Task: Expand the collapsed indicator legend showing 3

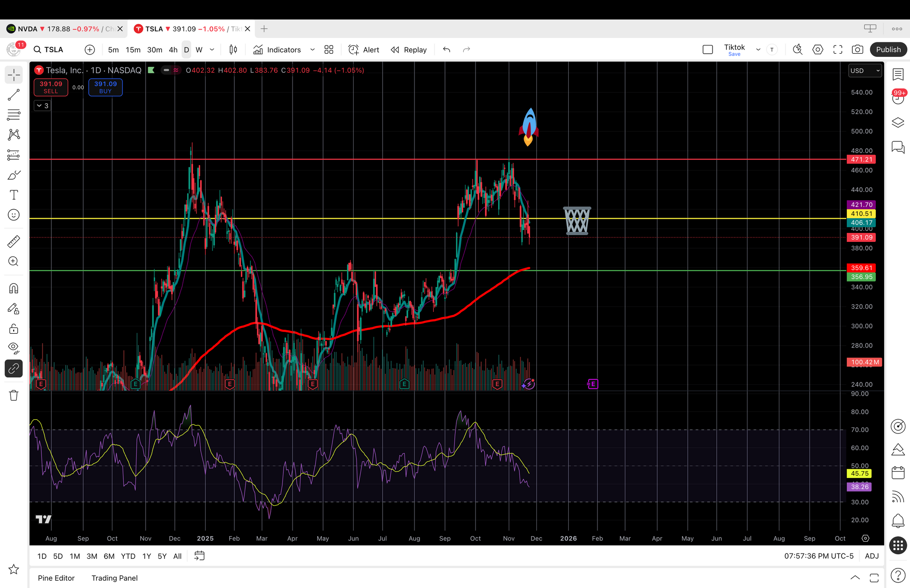Action: point(42,106)
